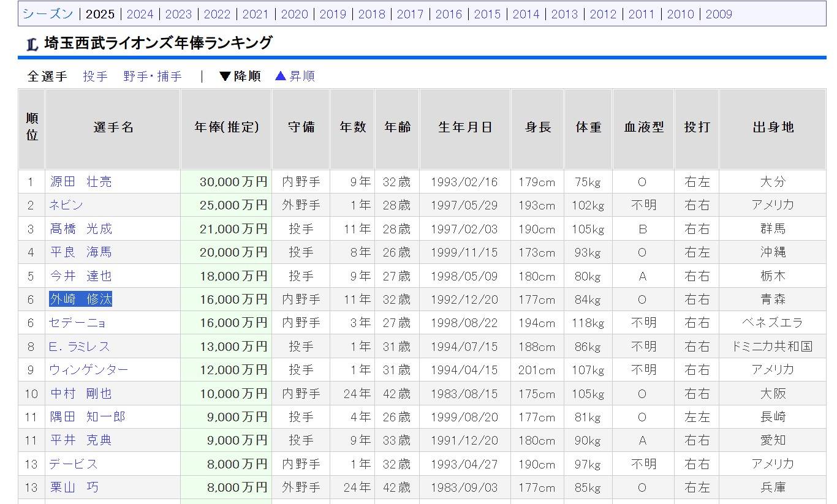The image size is (837, 504).
Task: Open the 2024 season tab
Action: point(140,14)
